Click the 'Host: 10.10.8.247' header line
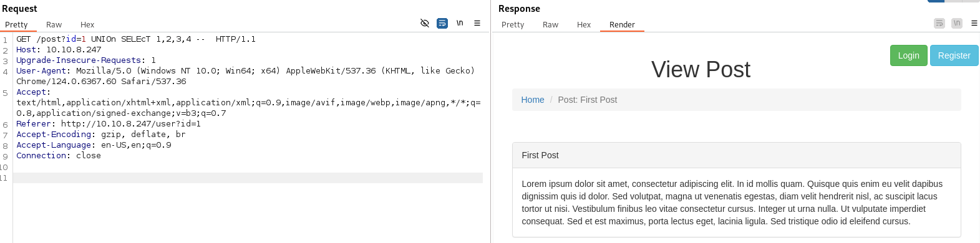This screenshot has height=243, width=980. 59,49
